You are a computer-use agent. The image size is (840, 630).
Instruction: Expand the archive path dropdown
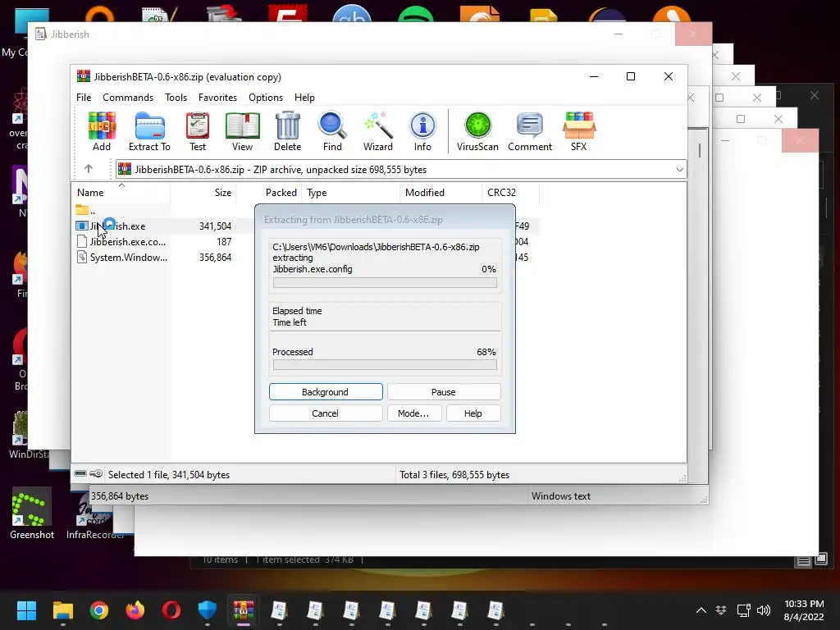(679, 170)
